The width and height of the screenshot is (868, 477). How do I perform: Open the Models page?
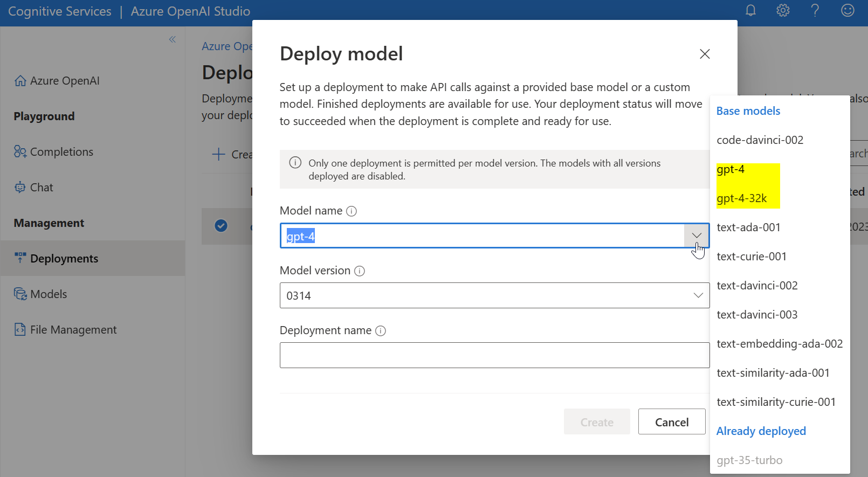pos(40,294)
